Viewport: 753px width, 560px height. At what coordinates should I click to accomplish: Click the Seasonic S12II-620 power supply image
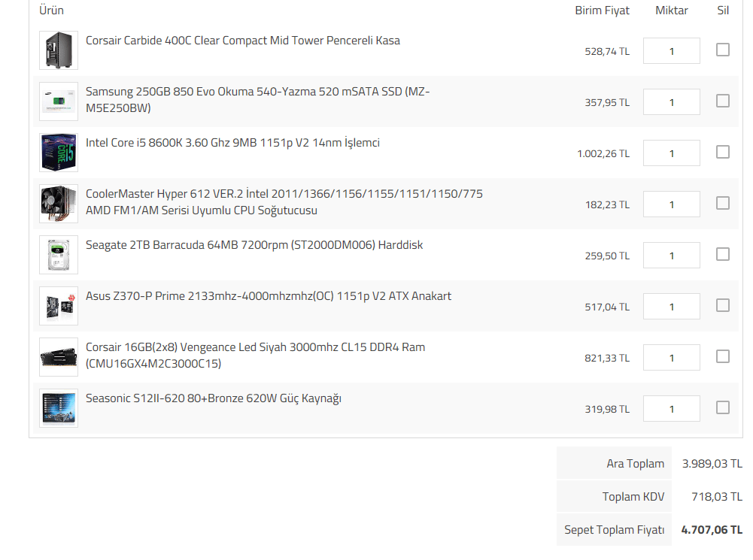click(x=59, y=408)
